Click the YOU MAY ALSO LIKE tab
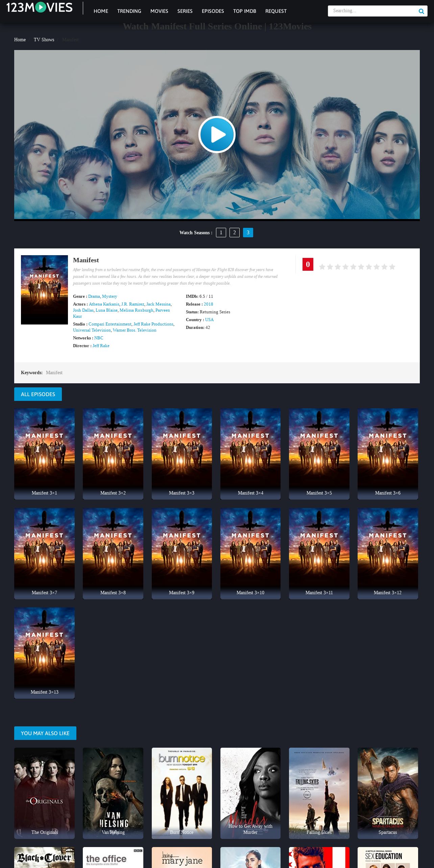The height and width of the screenshot is (868, 434). 45,733
